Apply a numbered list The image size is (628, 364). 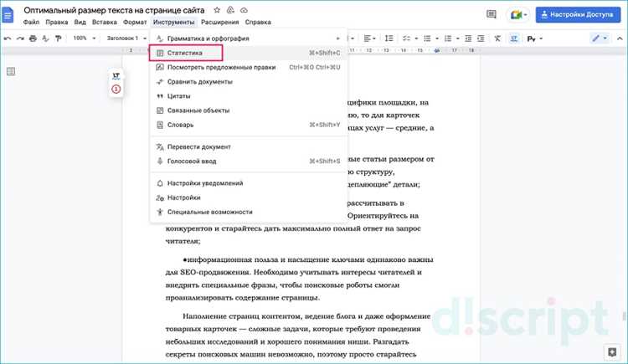[448, 38]
